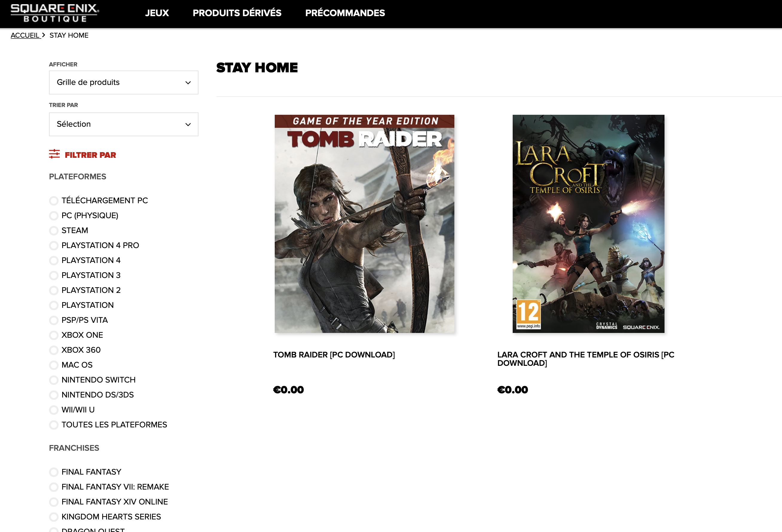Open the Grille de produits combo box

pos(123,82)
